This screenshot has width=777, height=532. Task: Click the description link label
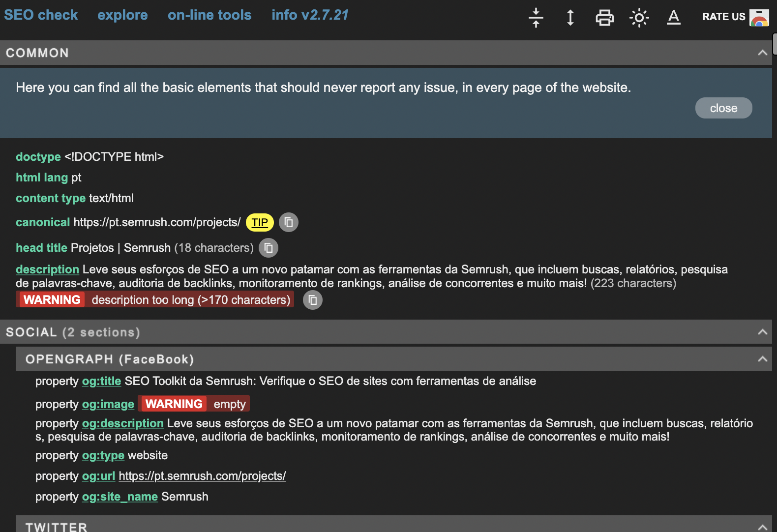47,269
